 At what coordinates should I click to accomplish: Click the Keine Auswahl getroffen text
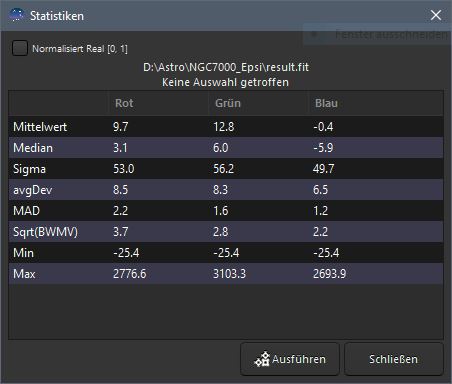225,82
